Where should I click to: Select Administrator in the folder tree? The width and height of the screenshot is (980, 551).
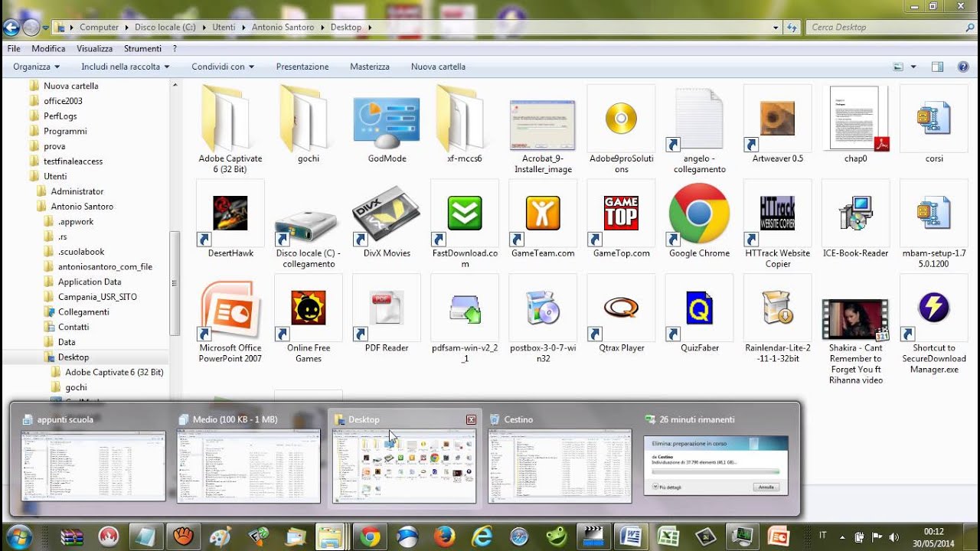coord(77,191)
